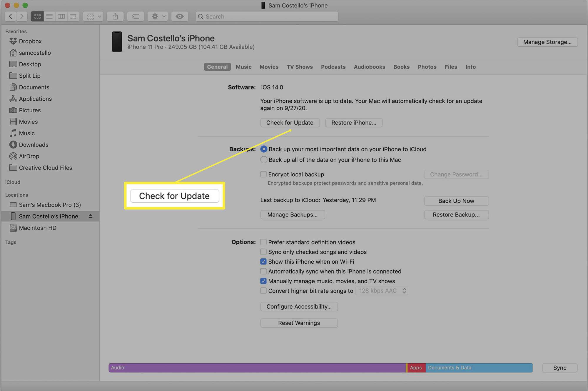Image resolution: width=588 pixels, height=391 pixels.
Task: Open the group-by arrangement dropdown
Action: [x=93, y=16]
